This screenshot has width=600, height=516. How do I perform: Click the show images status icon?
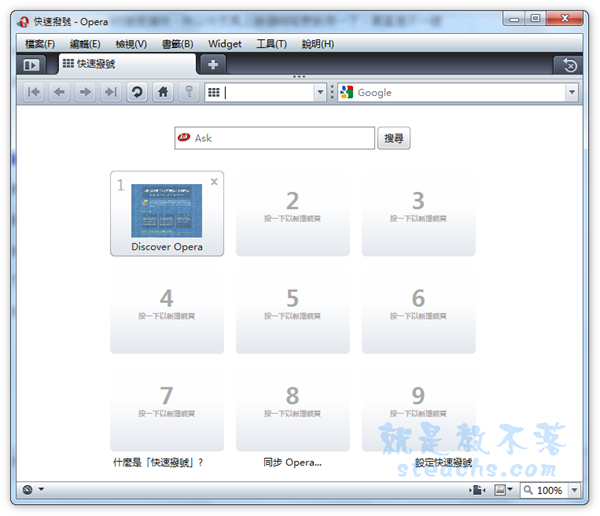click(x=500, y=490)
